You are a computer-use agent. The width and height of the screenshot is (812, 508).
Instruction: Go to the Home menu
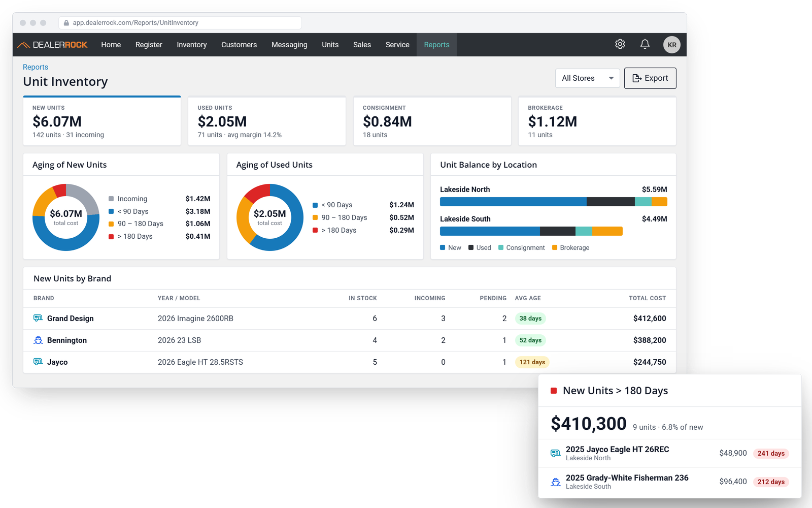pos(111,45)
